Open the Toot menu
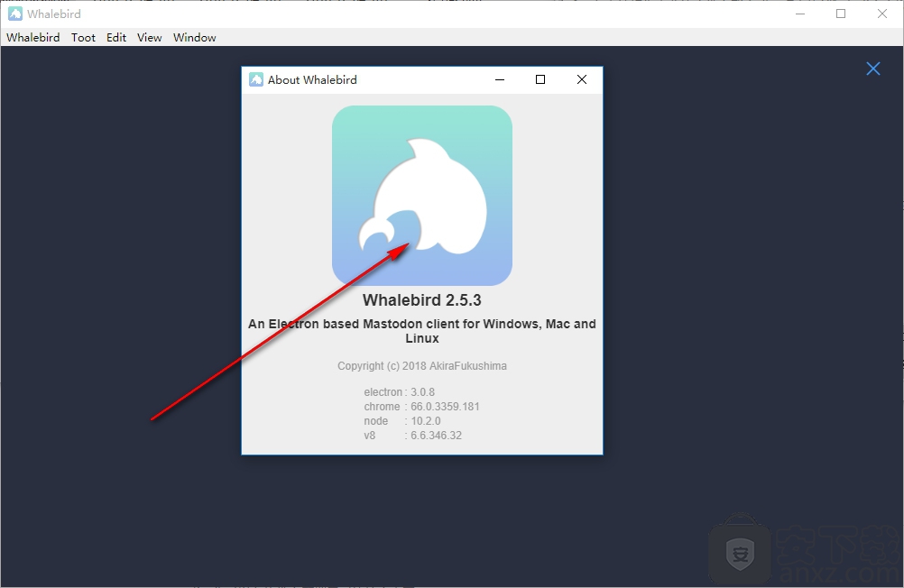 coord(83,38)
